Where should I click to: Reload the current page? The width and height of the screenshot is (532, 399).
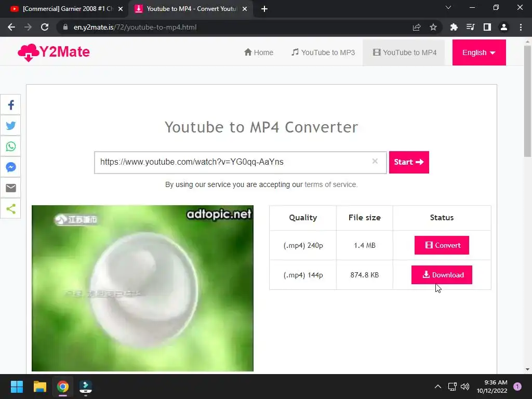click(x=45, y=27)
